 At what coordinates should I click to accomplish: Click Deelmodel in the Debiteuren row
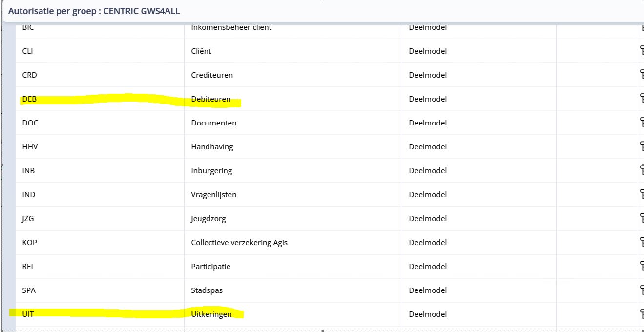[x=428, y=99]
